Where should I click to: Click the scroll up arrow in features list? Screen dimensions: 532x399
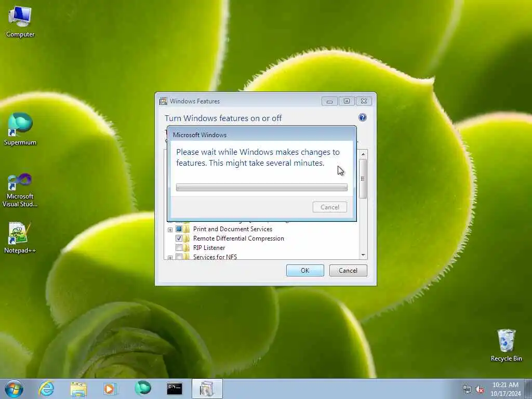click(363, 154)
